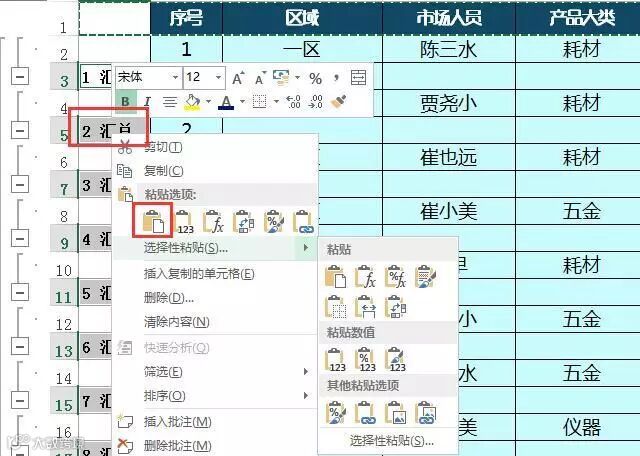
Task: Click Values & Number Formatting icon under 粘贴数值
Action: pos(365,359)
